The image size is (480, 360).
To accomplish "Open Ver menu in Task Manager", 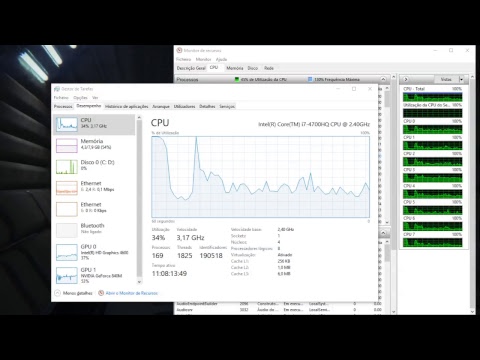I will [x=95, y=98].
